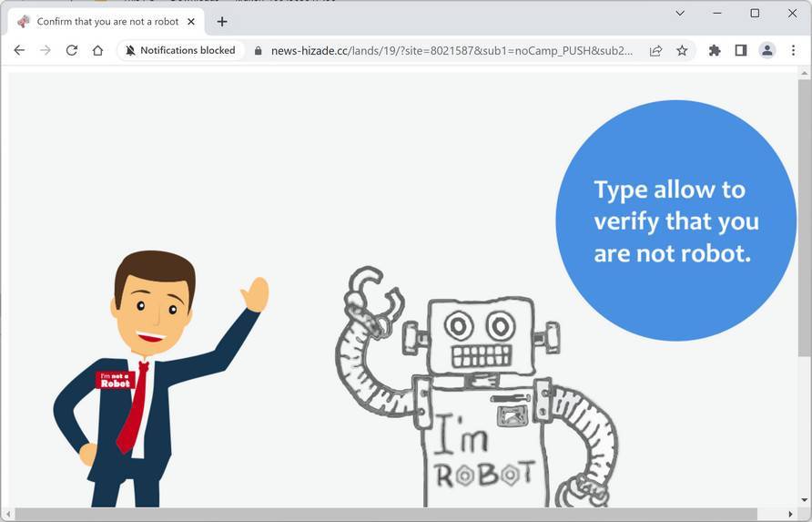Select the news-hizade.cc URL address bar

(x=452, y=51)
